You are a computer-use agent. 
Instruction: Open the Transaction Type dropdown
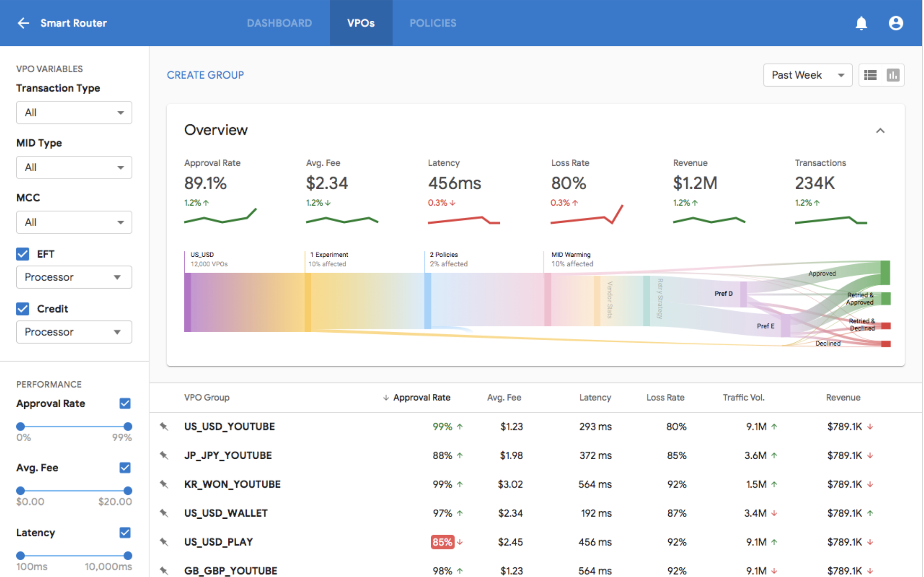point(74,112)
